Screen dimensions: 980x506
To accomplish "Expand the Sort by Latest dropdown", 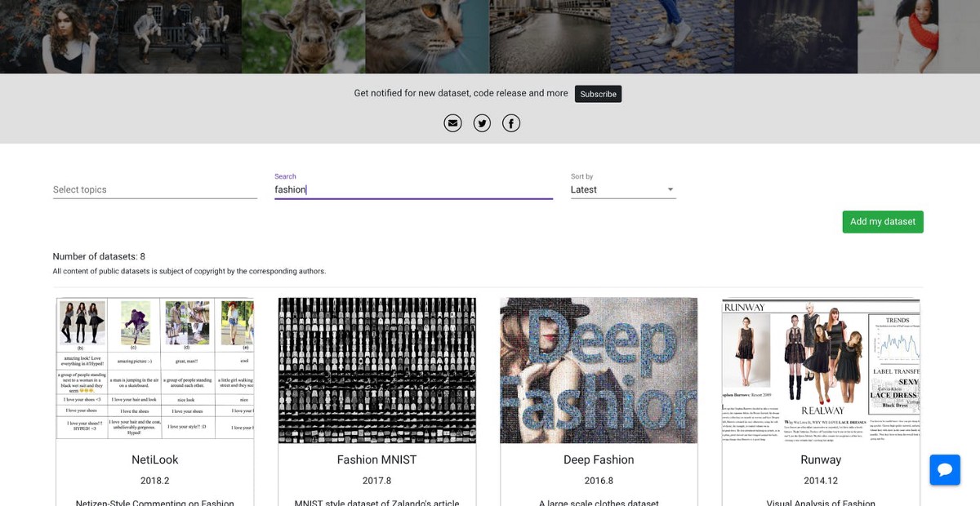I will tap(623, 189).
